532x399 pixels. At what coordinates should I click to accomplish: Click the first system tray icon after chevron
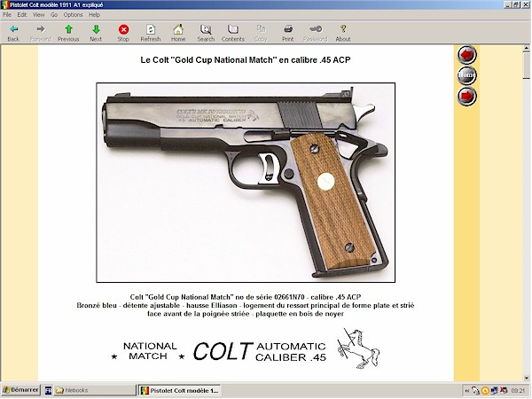pyautogui.click(x=475, y=391)
